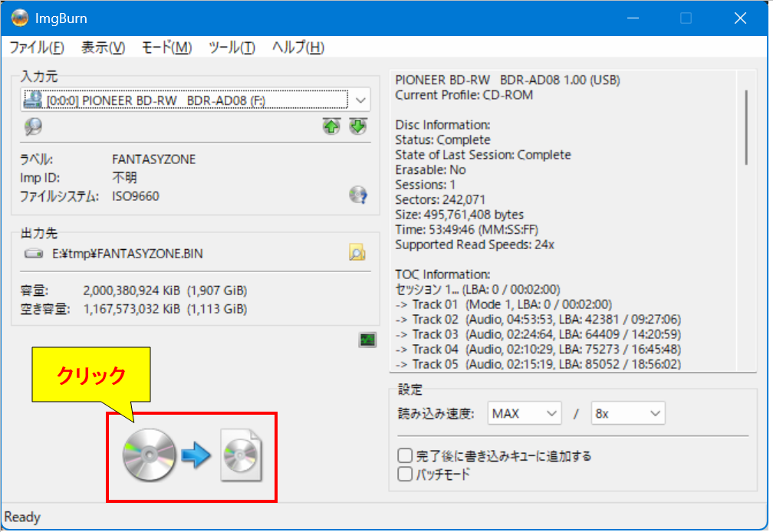Open the PIONEER BD-RW source drive dropdown
Viewport: 773px width, 532px height.
[361, 100]
